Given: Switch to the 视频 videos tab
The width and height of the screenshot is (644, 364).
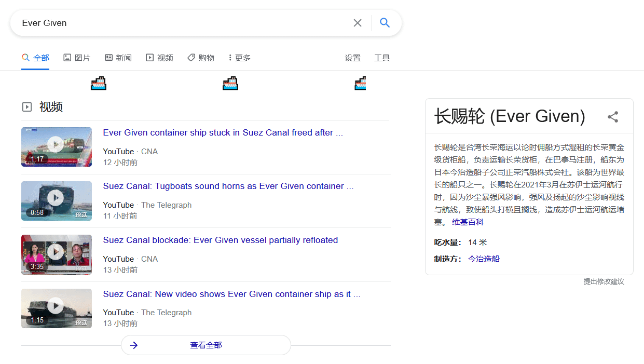Looking at the screenshot, I should (x=159, y=58).
